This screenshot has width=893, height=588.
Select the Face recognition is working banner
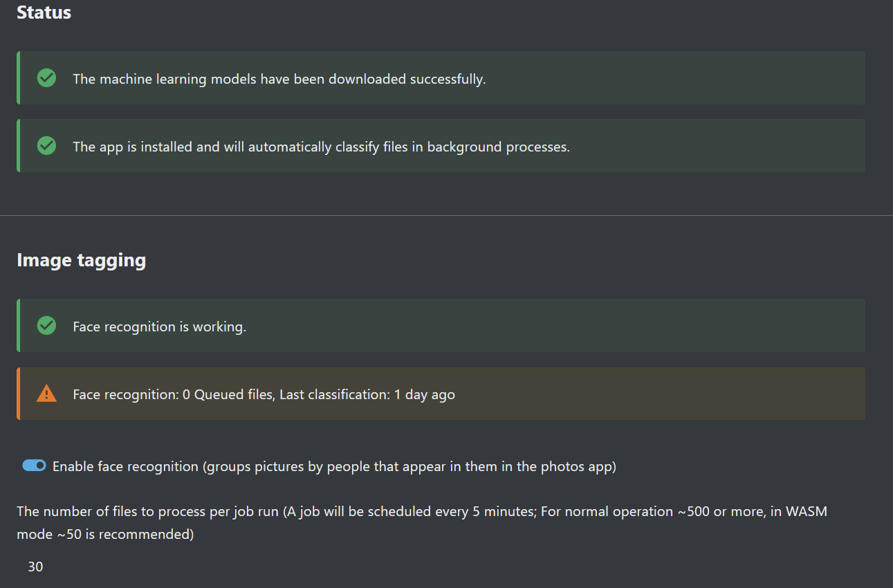pos(441,325)
